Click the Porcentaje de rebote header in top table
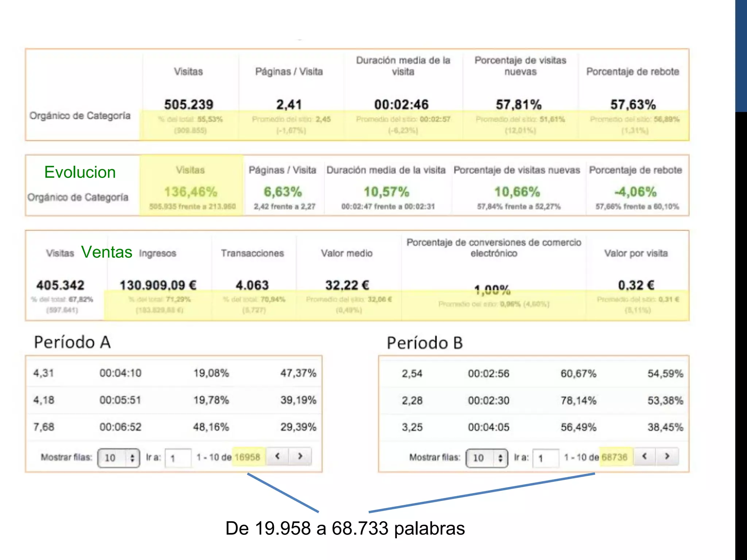 tap(633, 71)
